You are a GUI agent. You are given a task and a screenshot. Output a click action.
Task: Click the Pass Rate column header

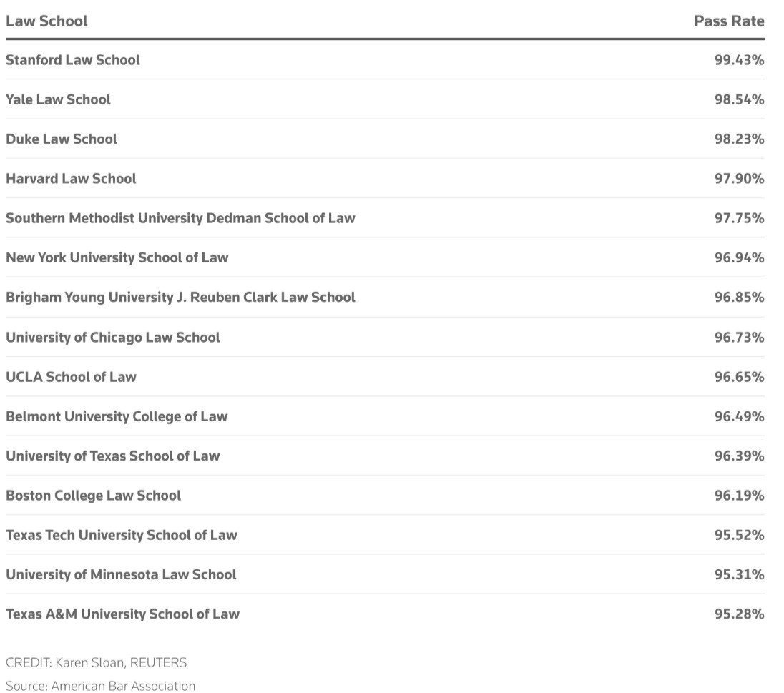coord(729,21)
